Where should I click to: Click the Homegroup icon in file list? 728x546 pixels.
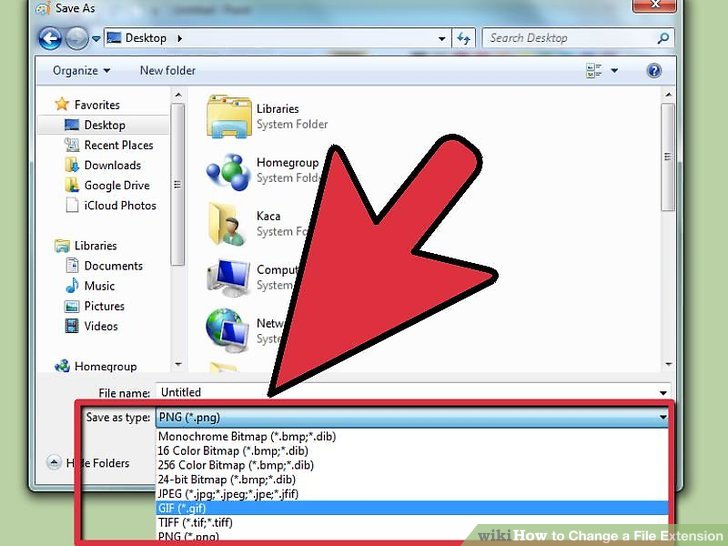click(228, 171)
